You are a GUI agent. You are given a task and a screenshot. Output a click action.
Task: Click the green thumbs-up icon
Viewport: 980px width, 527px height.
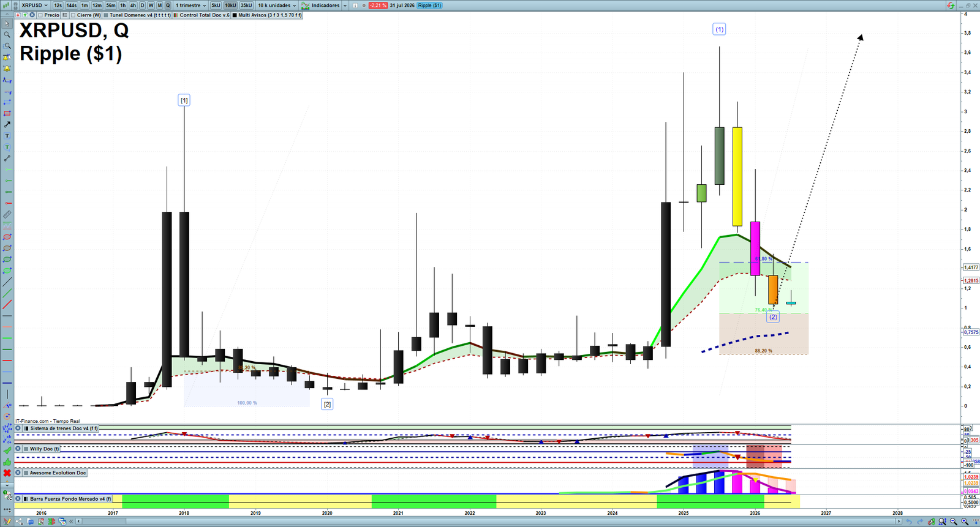coord(7,462)
